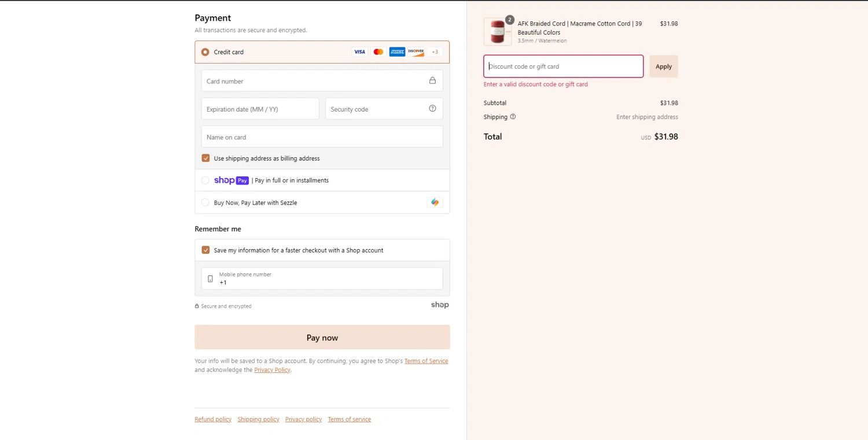Click the Sezzle logo icon
Viewport: 868px width, 440px height.
point(435,202)
